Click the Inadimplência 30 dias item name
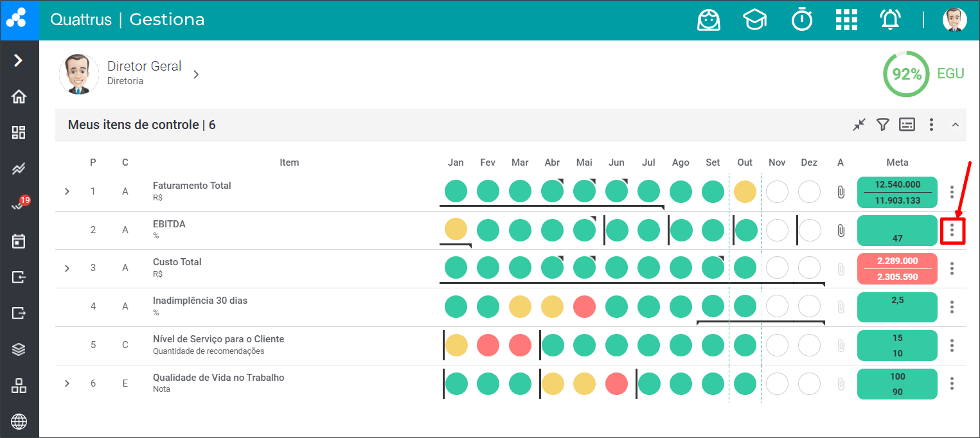 click(200, 301)
